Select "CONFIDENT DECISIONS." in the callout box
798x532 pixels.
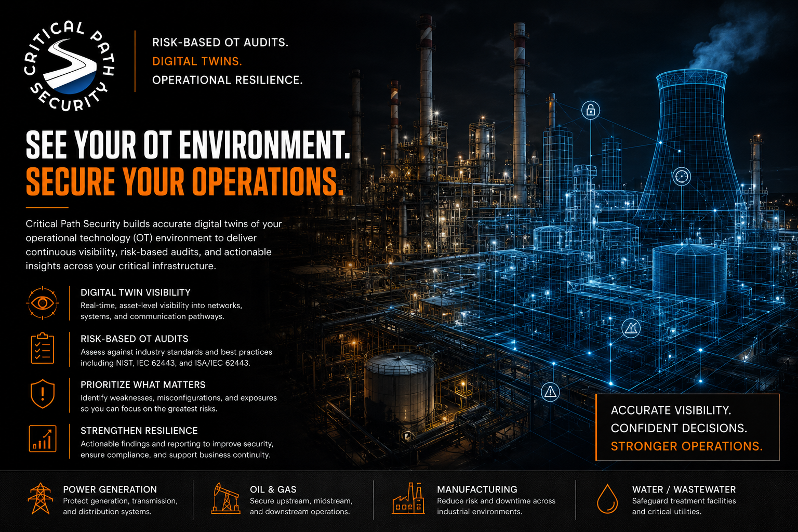679,428
